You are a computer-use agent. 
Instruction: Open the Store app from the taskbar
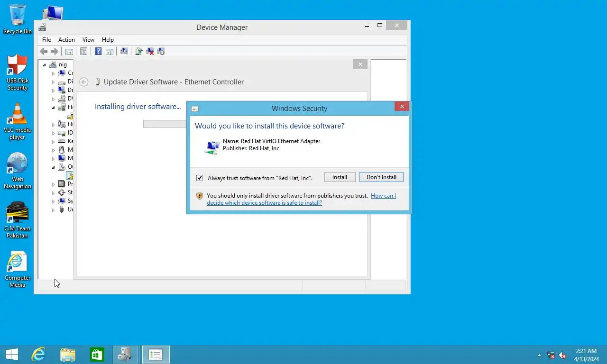coord(97,355)
